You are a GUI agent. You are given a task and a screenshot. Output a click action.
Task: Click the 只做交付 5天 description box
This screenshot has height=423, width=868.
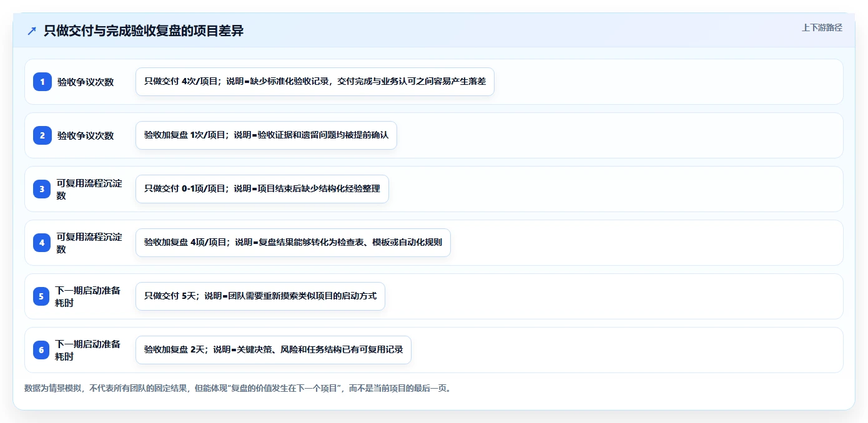[260, 296]
